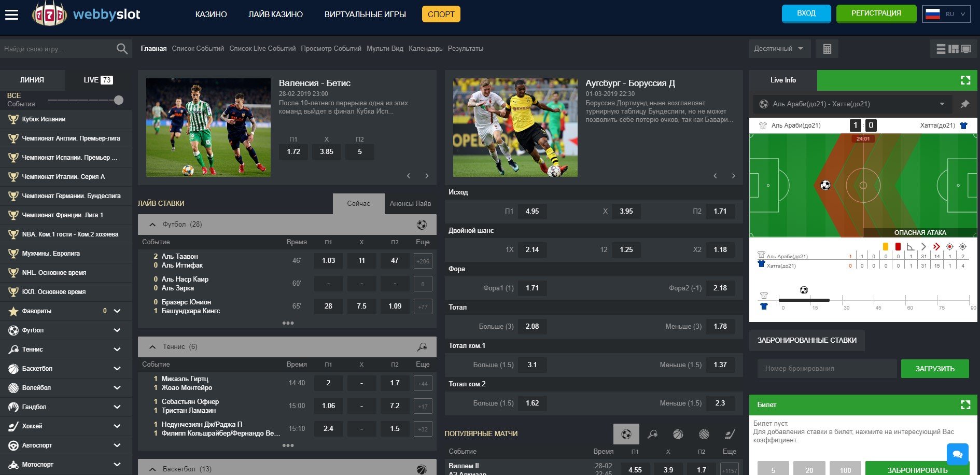Image resolution: width=980 pixels, height=475 pixels.
Task: Open the live chat bubble
Action: pyautogui.click(x=957, y=454)
